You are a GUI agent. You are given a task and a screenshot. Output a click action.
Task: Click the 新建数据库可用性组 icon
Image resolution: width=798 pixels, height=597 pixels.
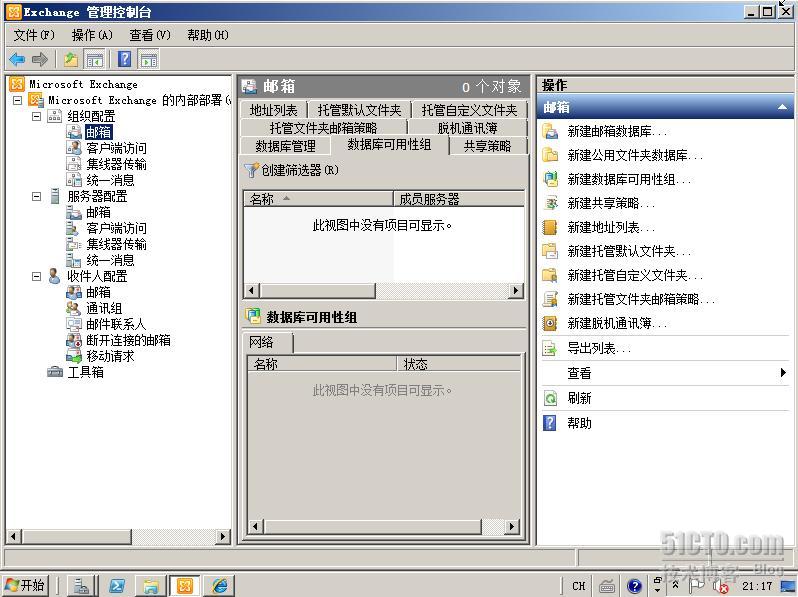tap(550, 179)
